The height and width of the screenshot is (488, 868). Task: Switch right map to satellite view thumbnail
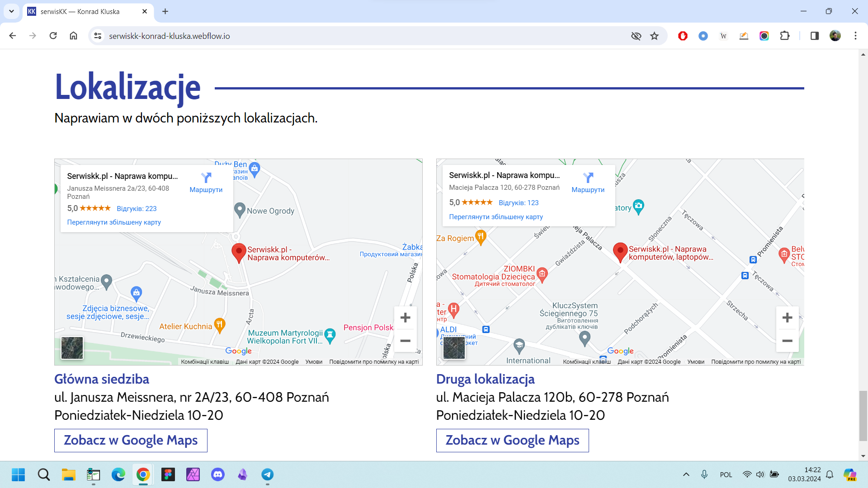[x=454, y=348]
